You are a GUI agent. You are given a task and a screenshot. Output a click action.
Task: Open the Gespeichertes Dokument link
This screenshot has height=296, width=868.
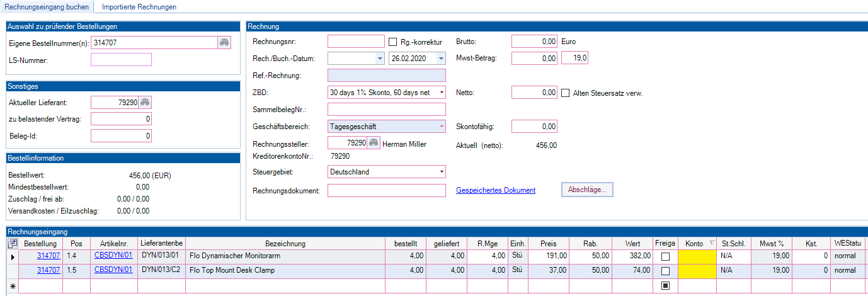point(495,190)
